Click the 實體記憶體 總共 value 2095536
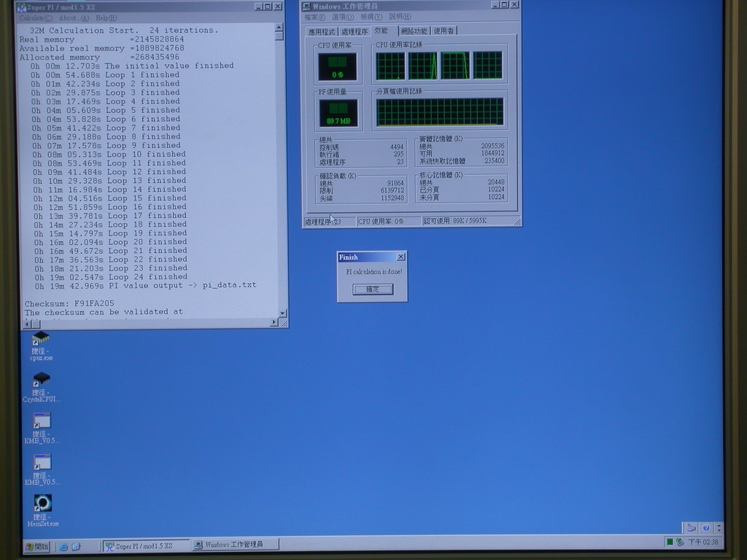The width and height of the screenshot is (747, 560). pyautogui.click(x=492, y=146)
